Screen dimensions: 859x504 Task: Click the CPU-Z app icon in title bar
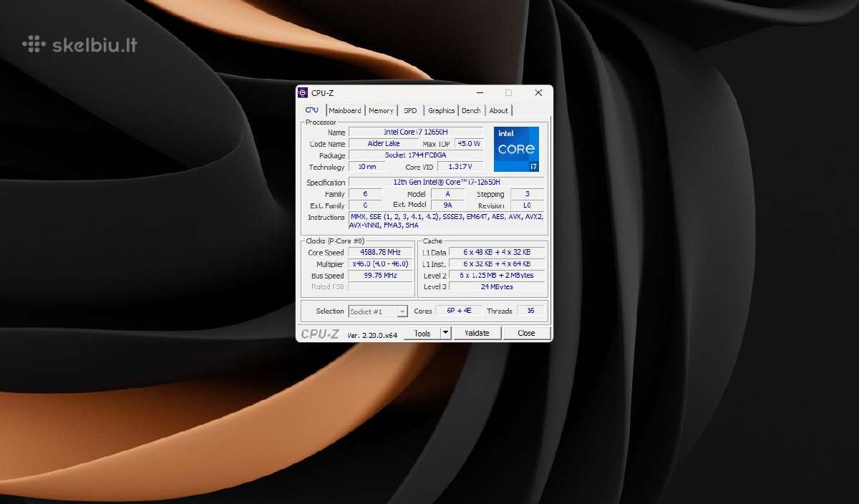(x=303, y=93)
